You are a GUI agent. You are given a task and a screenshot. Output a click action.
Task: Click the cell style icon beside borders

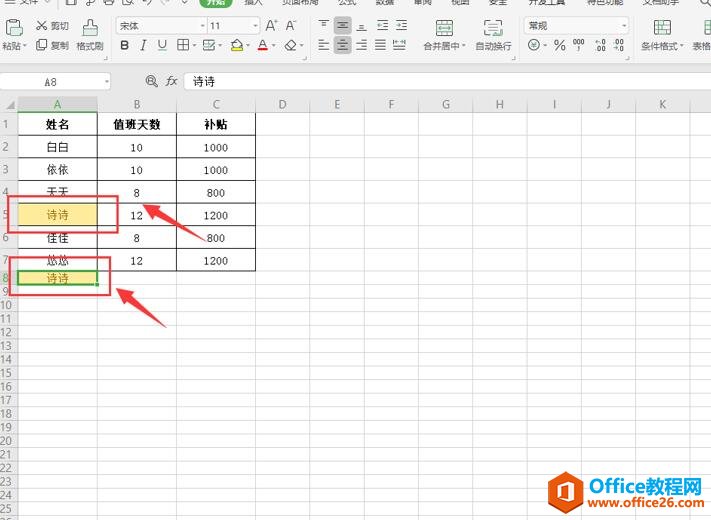click(x=209, y=45)
